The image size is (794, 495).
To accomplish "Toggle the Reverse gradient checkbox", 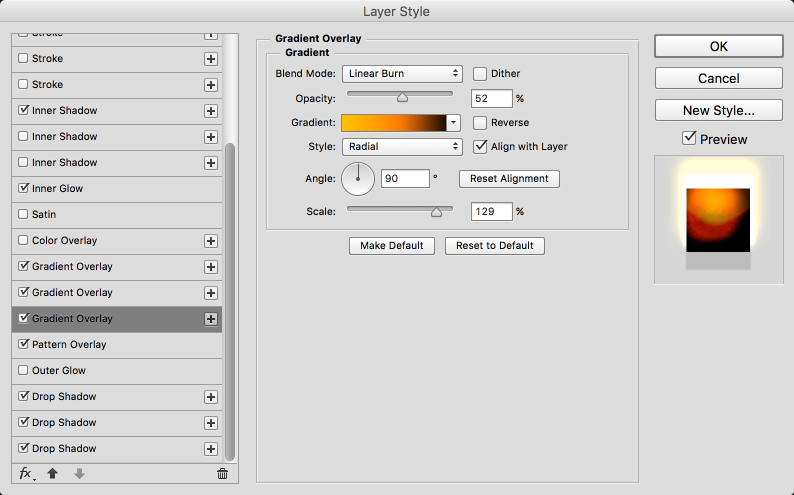I will click(x=480, y=123).
